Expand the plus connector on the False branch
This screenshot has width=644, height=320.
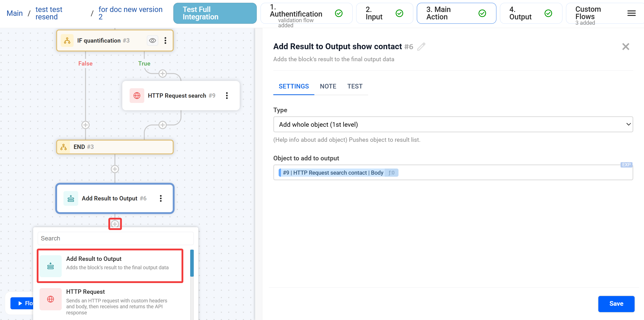click(85, 125)
